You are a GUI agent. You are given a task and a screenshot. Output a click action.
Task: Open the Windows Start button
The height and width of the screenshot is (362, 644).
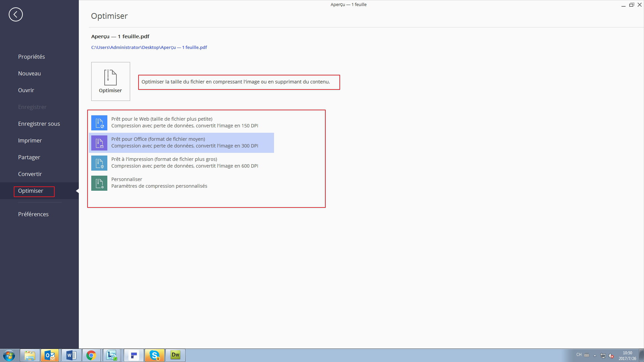[x=9, y=355]
